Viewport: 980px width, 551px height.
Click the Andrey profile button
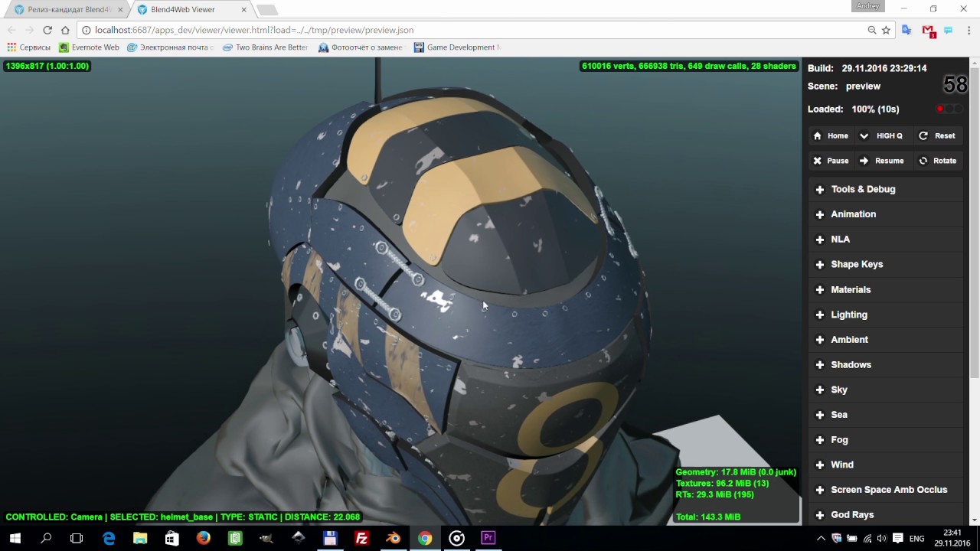(x=867, y=6)
